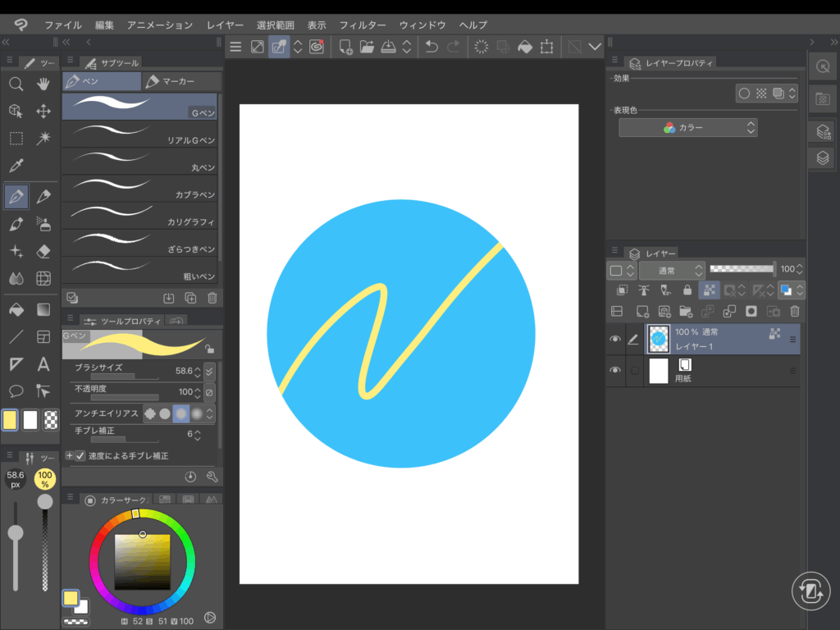Click the yellow main color swatch
840x630 pixels.
10,420
